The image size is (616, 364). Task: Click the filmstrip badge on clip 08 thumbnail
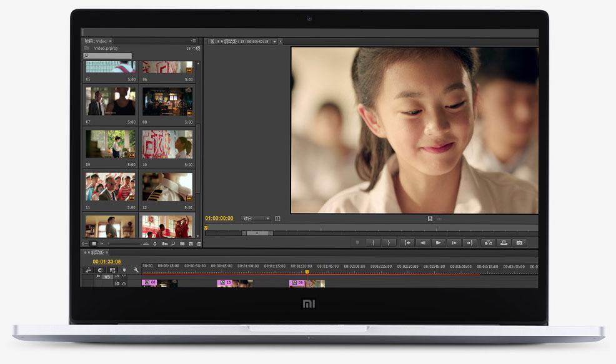[189, 113]
